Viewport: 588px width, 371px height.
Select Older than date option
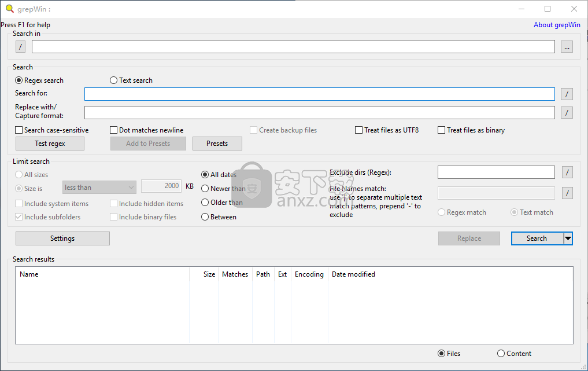pos(221,203)
